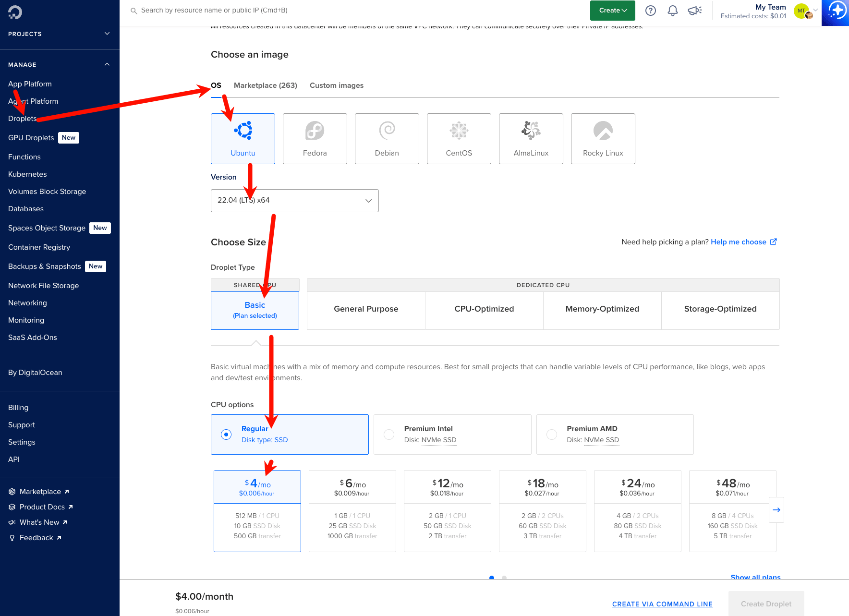
Task: Click the search magnifier icon
Action: pos(134,11)
